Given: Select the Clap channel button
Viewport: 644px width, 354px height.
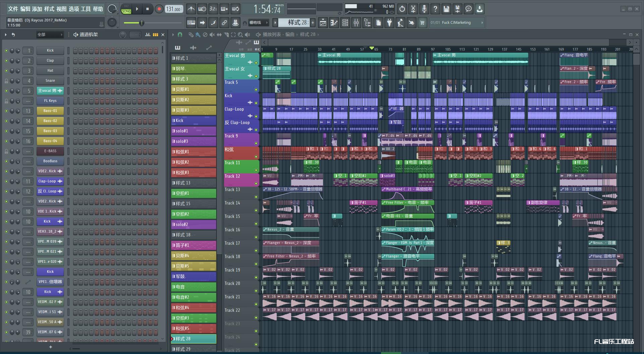Looking at the screenshot, I should [50, 60].
